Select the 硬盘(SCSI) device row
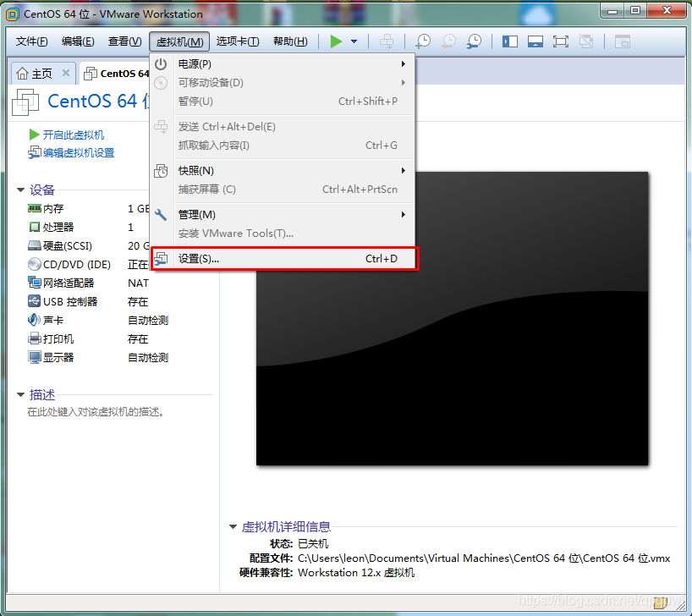 point(88,245)
